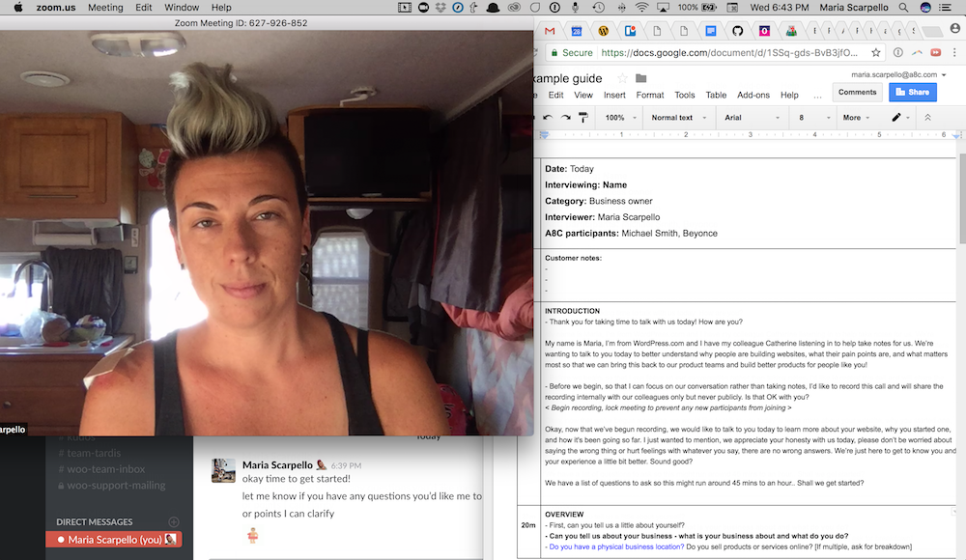Add a new direct message with plus icon
The width and height of the screenshot is (966, 560).
pyautogui.click(x=174, y=521)
